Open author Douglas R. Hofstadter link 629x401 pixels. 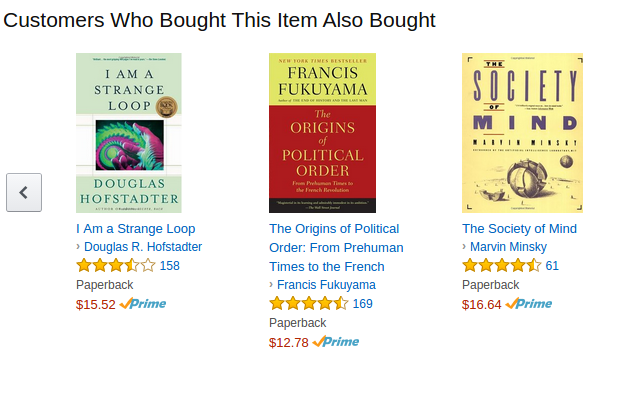point(143,247)
